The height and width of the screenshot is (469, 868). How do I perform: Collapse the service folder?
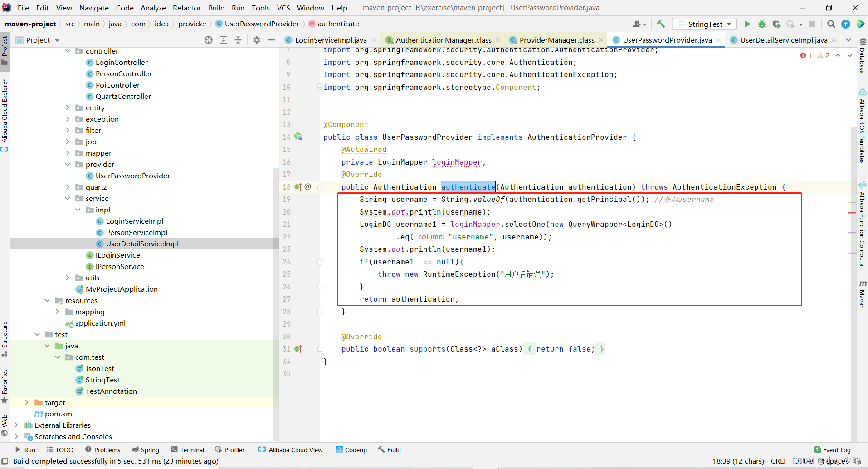[68, 198]
